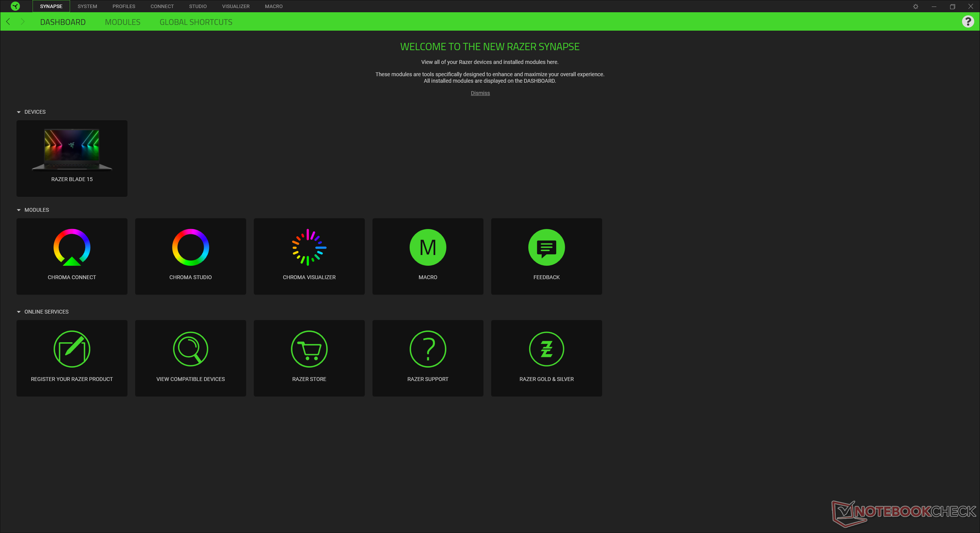
Task: Switch to the Synapse tab
Action: [51, 6]
